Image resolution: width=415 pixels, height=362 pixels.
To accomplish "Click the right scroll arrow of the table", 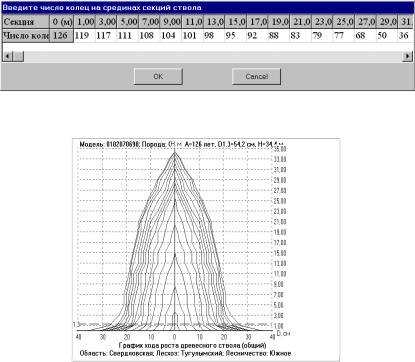I will [408, 57].
